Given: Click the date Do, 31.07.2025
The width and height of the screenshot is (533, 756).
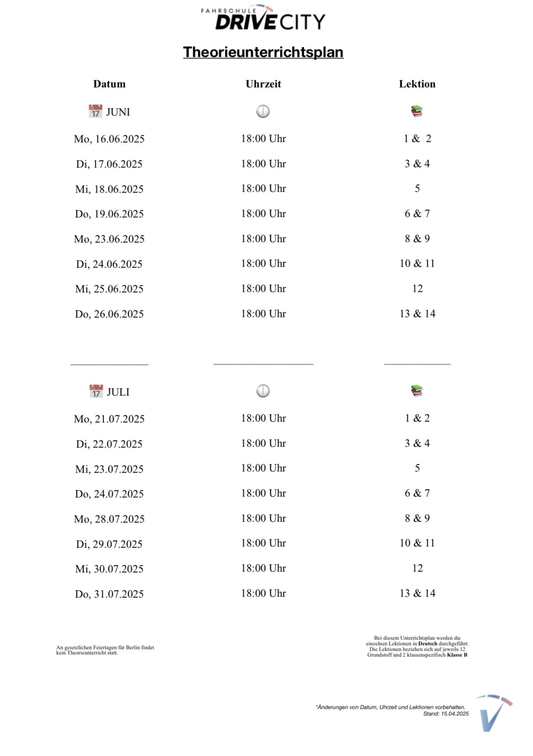Looking at the screenshot, I should [x=109, y=594].
